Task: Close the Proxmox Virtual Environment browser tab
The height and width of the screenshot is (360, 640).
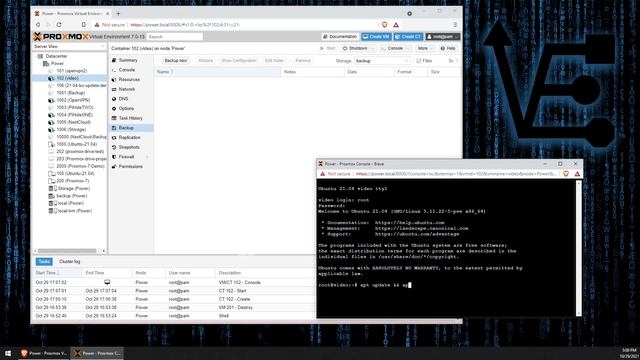Action: (x=108, y=13)
